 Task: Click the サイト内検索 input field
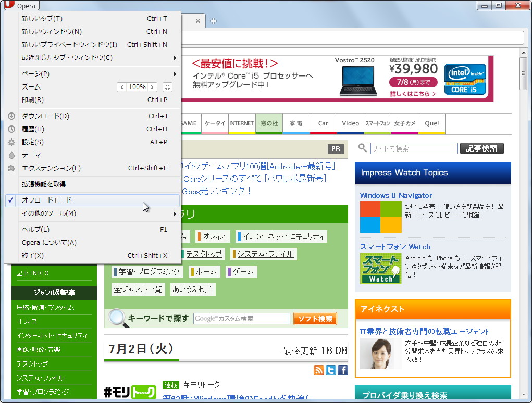click(x=414, y=148)
